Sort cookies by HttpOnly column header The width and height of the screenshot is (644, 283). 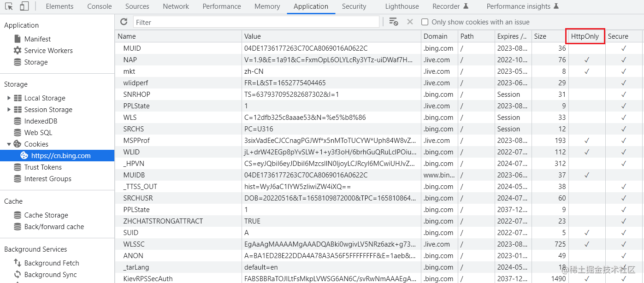(x=585, y=36)
